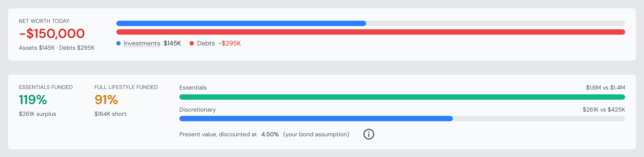Click the 119% essentials funded value
The width and height of the screenshot is (644, 157).
[x=33, y=100]
